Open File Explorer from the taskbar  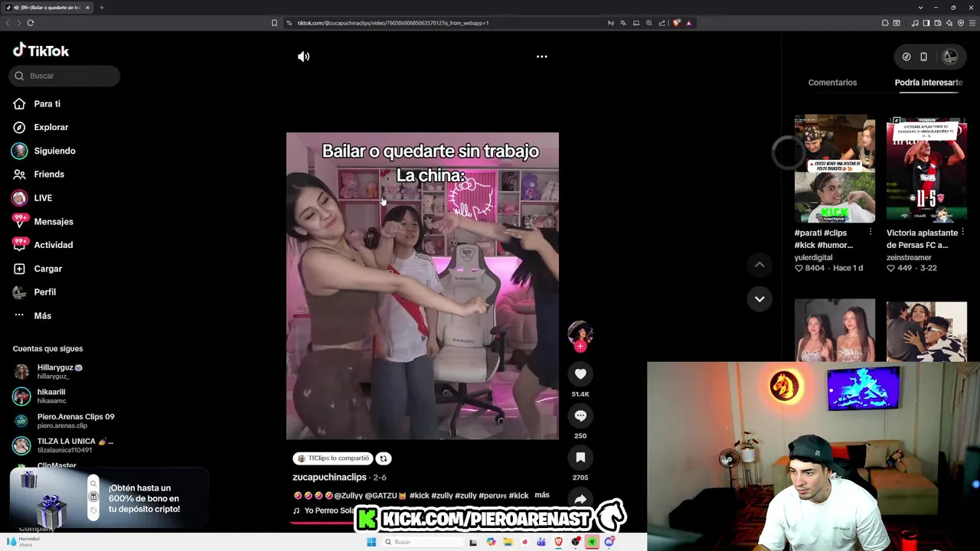click(x=508, y=542)
